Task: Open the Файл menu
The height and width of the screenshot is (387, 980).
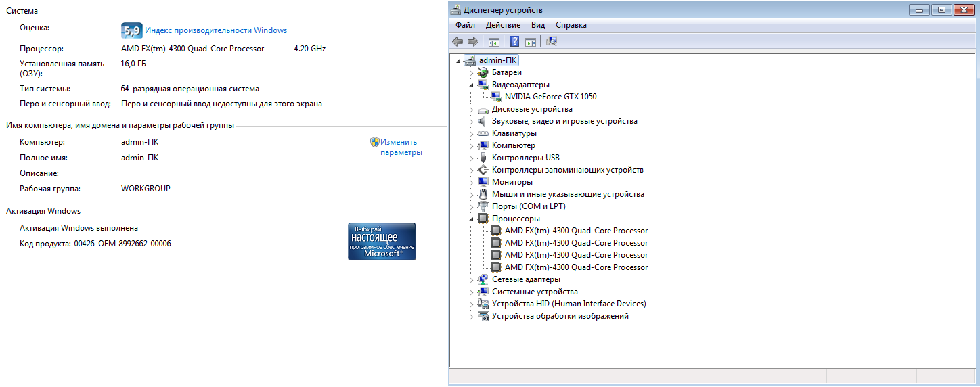Action: [x=465, y=25]
